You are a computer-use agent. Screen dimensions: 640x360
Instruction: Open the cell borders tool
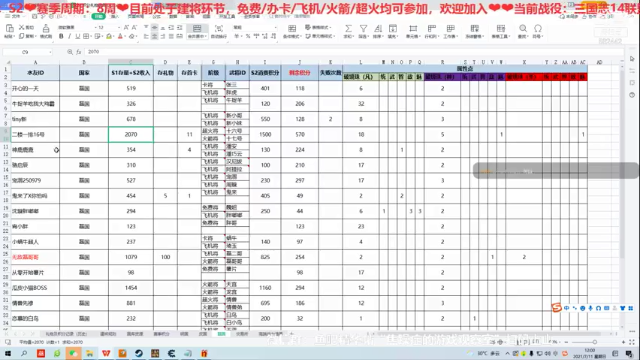tap(86, 36)
